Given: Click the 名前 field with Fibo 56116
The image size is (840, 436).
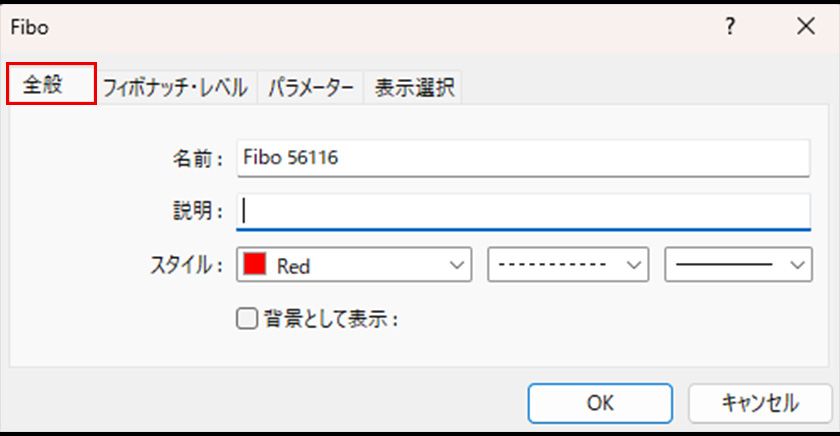Looking at the screenshot, I should click(523, 157).
